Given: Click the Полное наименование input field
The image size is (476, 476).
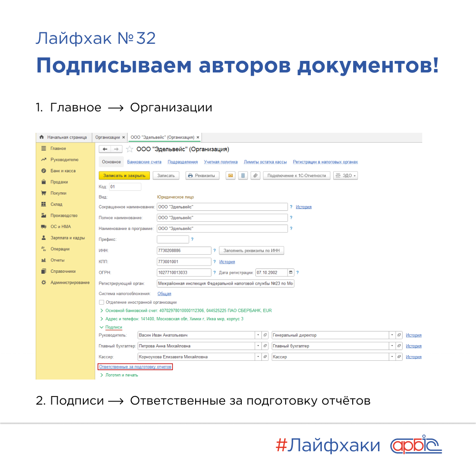Looking at the screenshot, I should pyautogui.click(x=222, y=218).
